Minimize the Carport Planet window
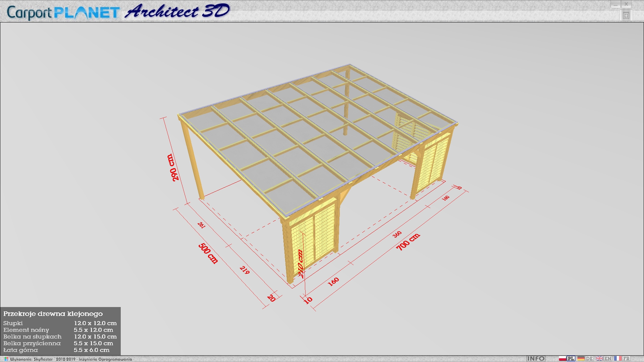Image resolution: width=644 pixels, height=362 pixels. [615, 4]
